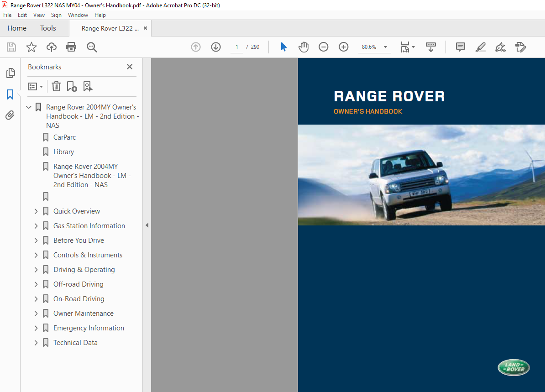
Task: Expand the Technical Data bookmark
Action: point(36,343)
